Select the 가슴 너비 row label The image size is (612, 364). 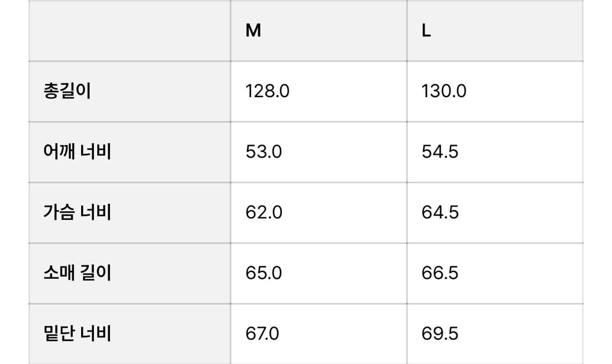pyautogui.click(x=77, y=212)
